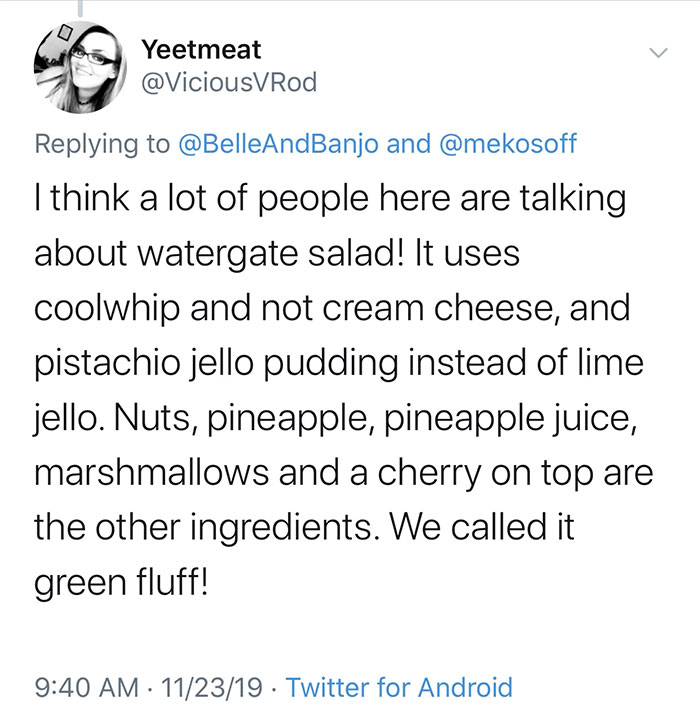Click the 11/23/19 date
Screen dimensions: 700x725
(214, 687)
